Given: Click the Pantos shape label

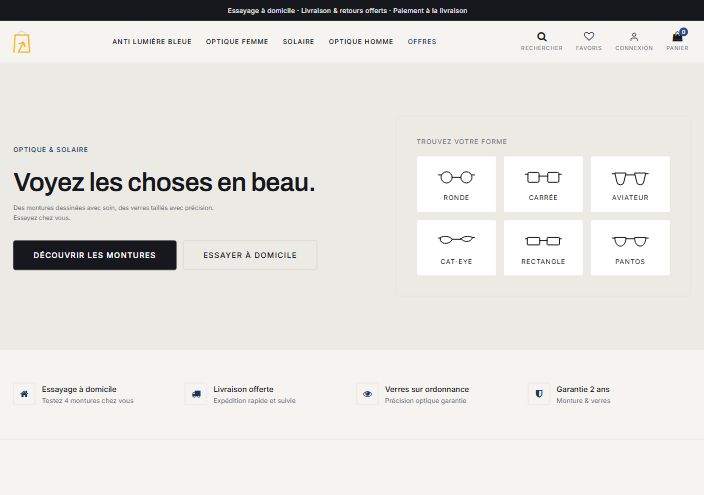Looking at the screenshot, I should 630,261.
